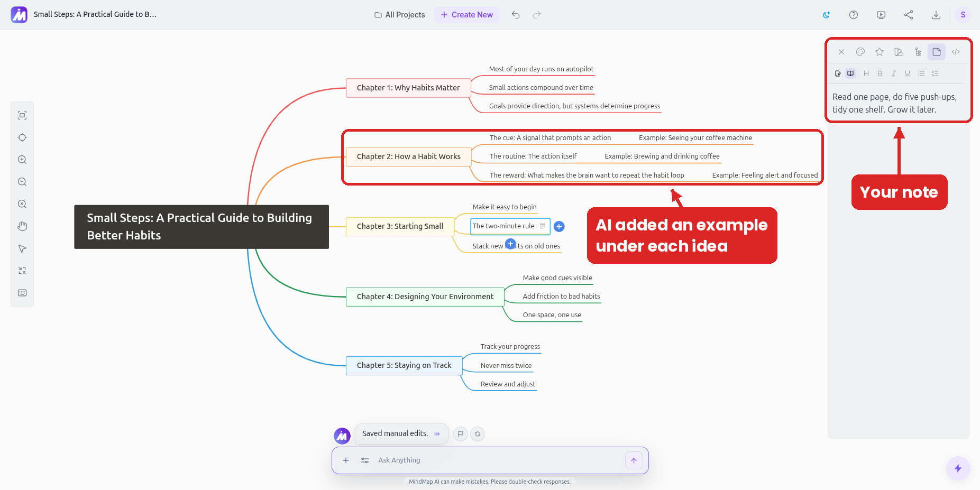Click the AI refresh sparkle icon in top bar
980x490 pixels.
click(826, 15)
